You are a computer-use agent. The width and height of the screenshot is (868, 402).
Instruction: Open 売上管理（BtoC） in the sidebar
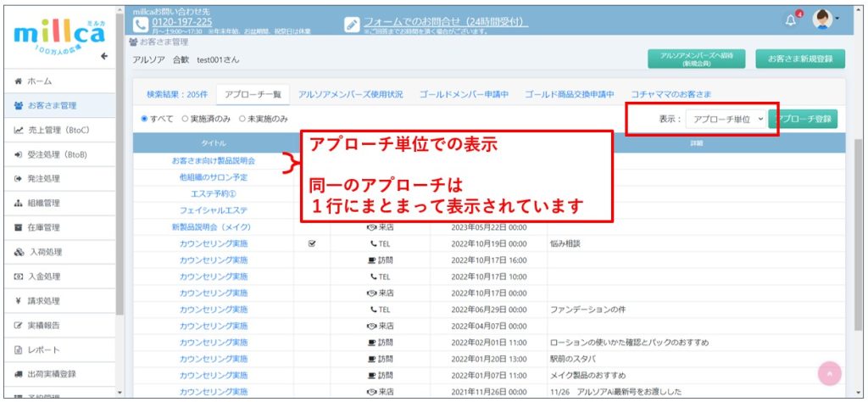point(58,130)
